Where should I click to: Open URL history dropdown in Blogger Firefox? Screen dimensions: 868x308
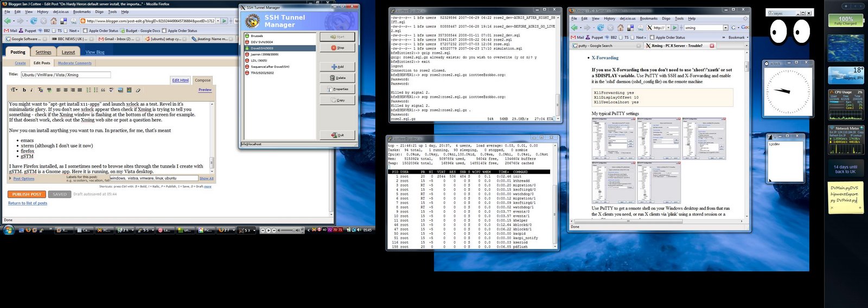coord(218,21)
